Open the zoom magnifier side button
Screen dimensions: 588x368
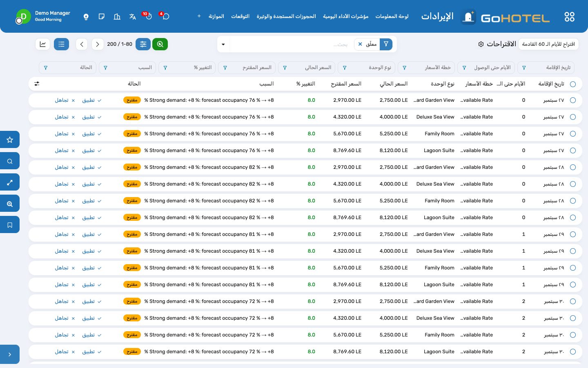(10, 204)
